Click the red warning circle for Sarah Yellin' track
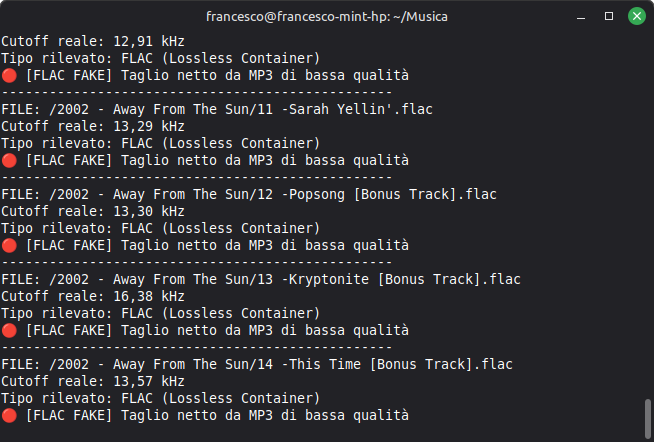The image size is (654, 442). 9,161
